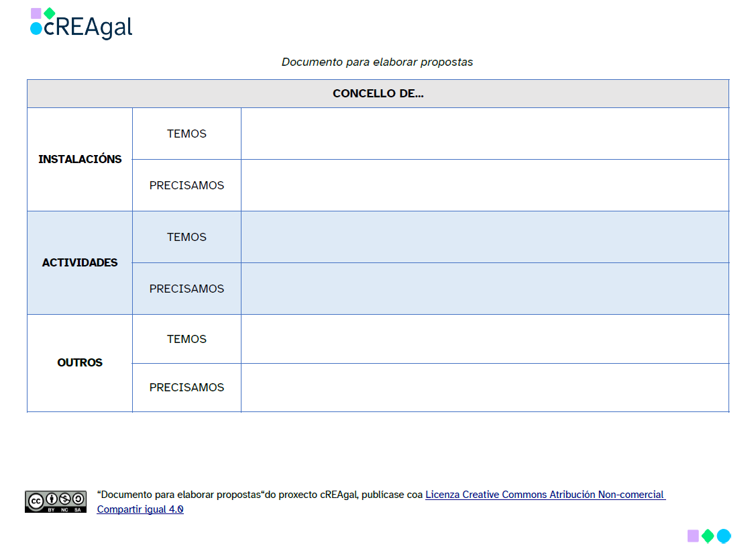Click the green diamond in the footer

coord(708,536)
